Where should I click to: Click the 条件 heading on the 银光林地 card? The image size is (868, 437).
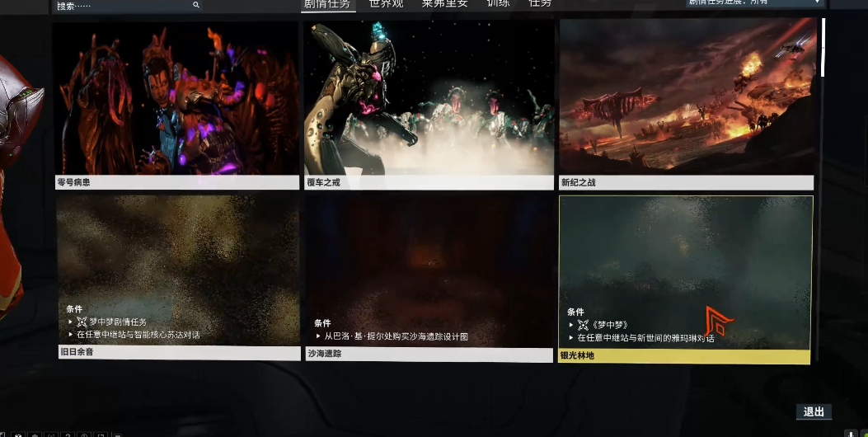pyautogui.click(x=575, y=312)
